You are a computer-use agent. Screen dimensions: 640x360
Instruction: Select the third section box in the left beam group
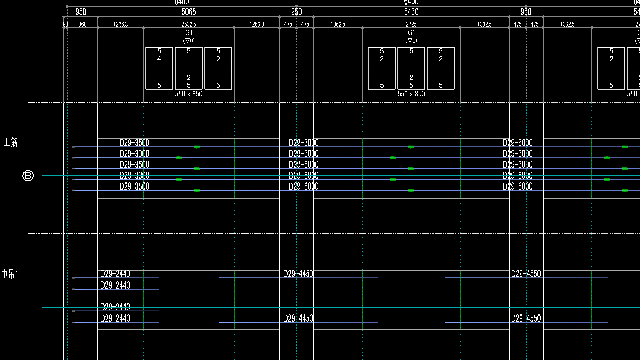click(218, 69)
